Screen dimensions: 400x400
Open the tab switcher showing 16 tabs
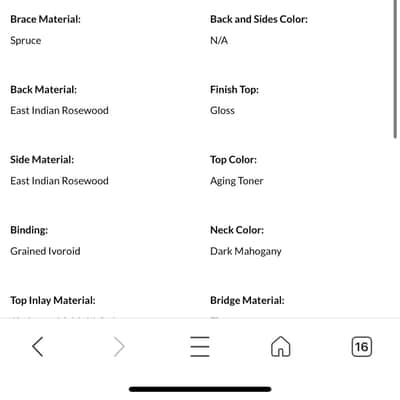(362, 347)
